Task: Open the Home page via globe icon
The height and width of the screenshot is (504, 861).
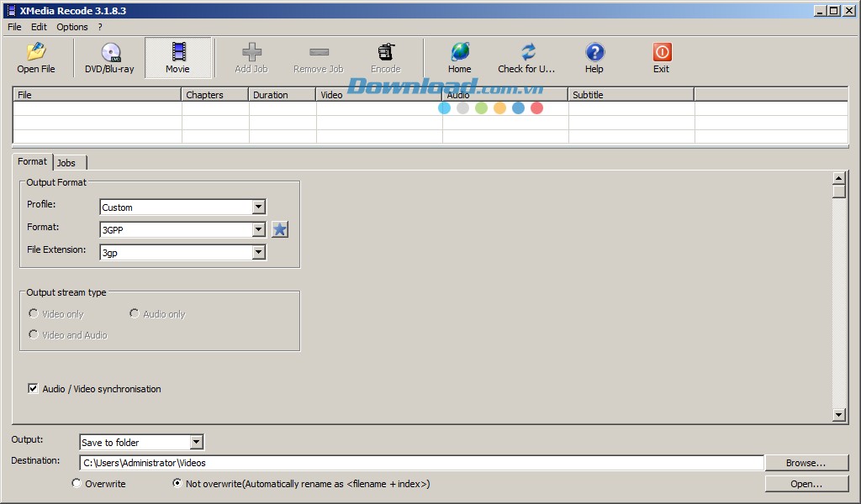Action: coord(459,56)
